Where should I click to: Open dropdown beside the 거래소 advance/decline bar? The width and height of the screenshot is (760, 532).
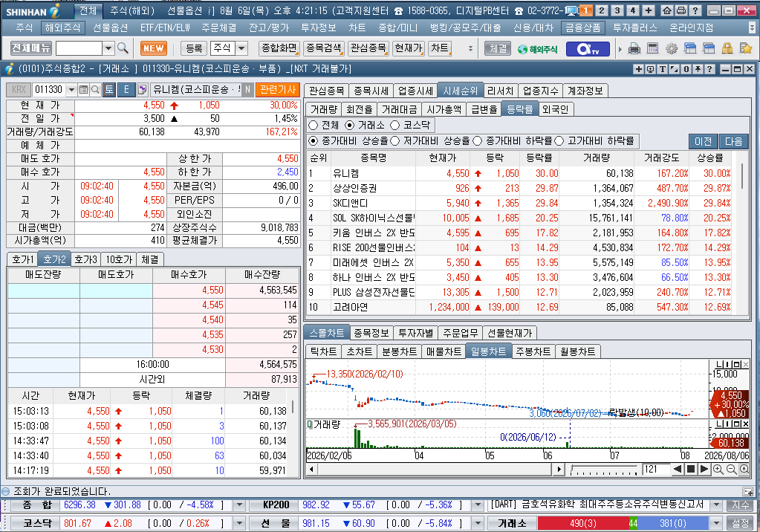(x=716, y=523)
